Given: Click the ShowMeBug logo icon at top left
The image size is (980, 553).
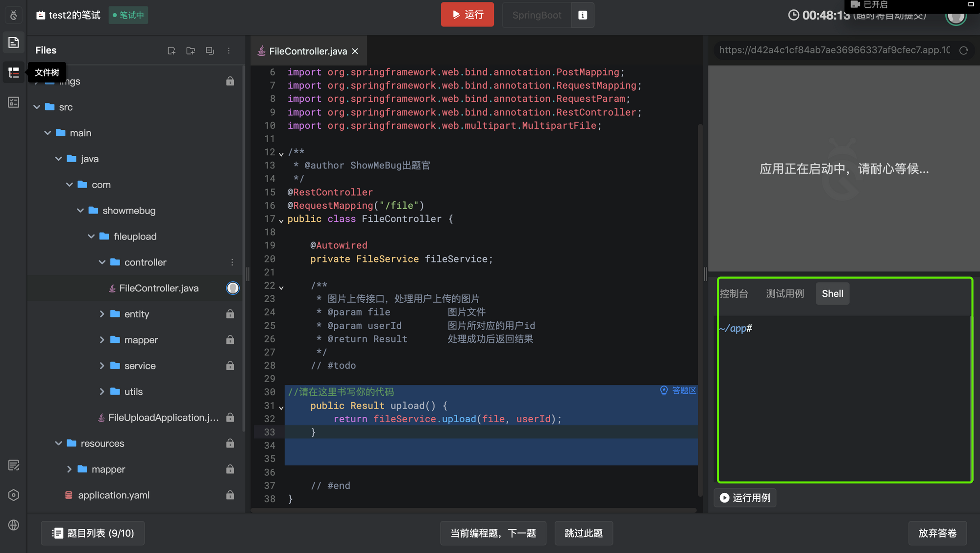Looking at the screenshot, I should (x=14, y=15).
